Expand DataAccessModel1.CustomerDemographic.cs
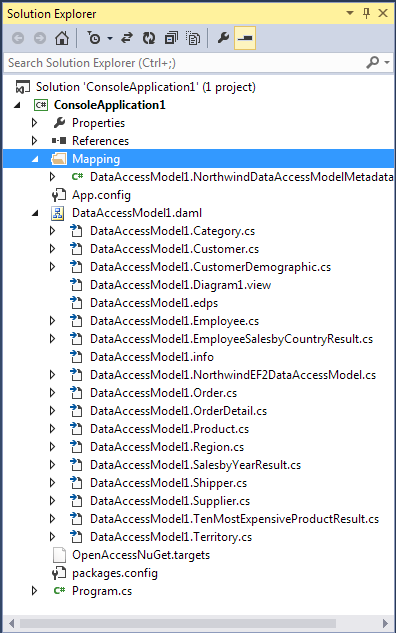 tap(52, 266)
